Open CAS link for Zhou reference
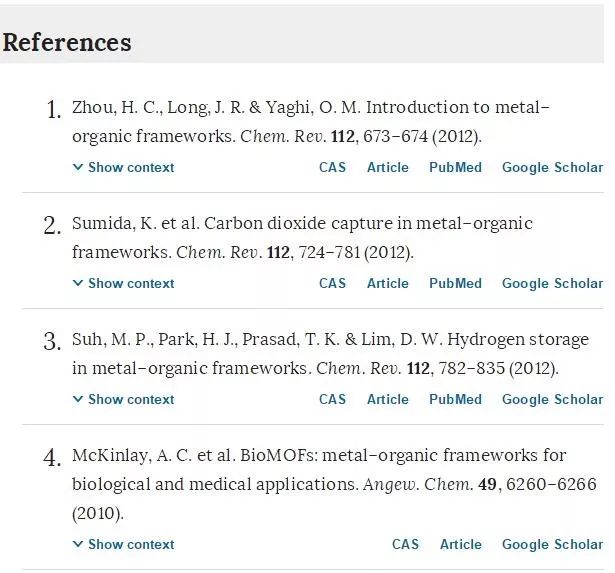Screen dimensions: 615x573 click(x=332, y=168)
